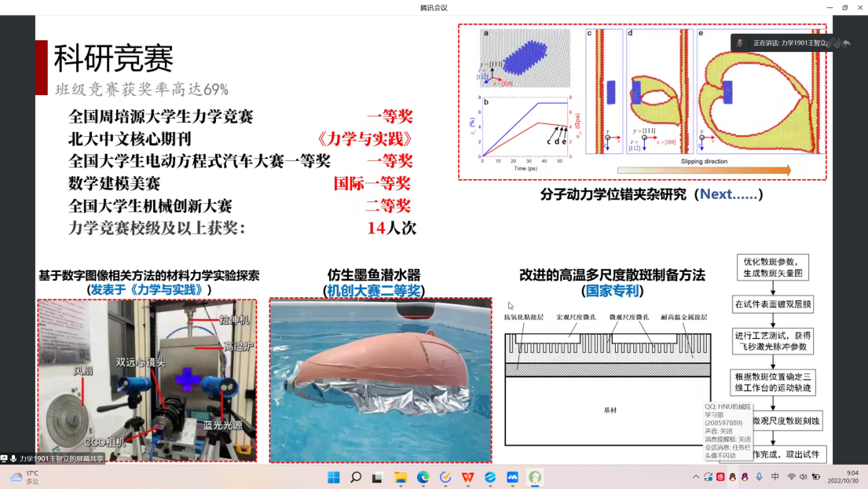The height and width of the screenshot is (489, 868).
Task: Adjust system volume via the speaker icon
Action: (804, 476)
